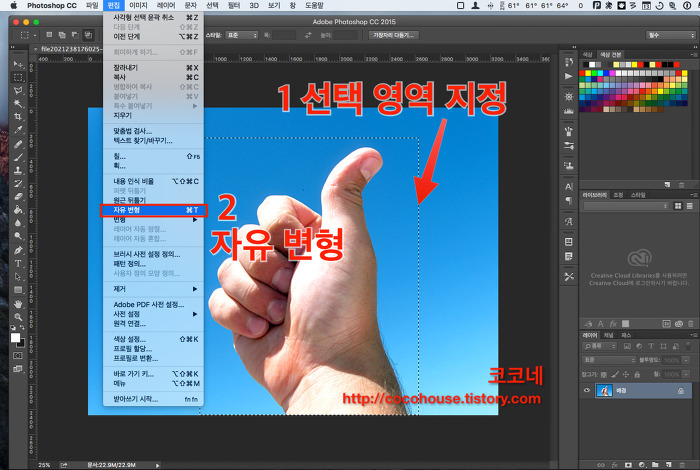Select the Eraser tool
Screen dimensions: 700x470
18,196
